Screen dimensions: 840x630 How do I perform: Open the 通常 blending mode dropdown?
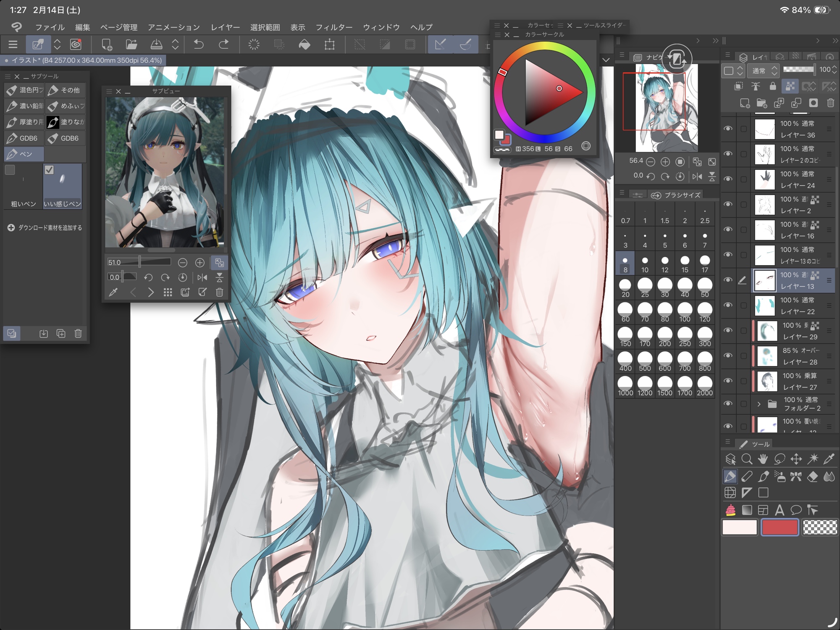pos(764,71)
